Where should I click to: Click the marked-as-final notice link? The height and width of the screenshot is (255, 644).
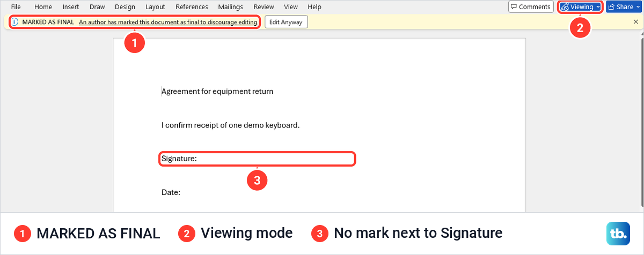click(168, 22)
